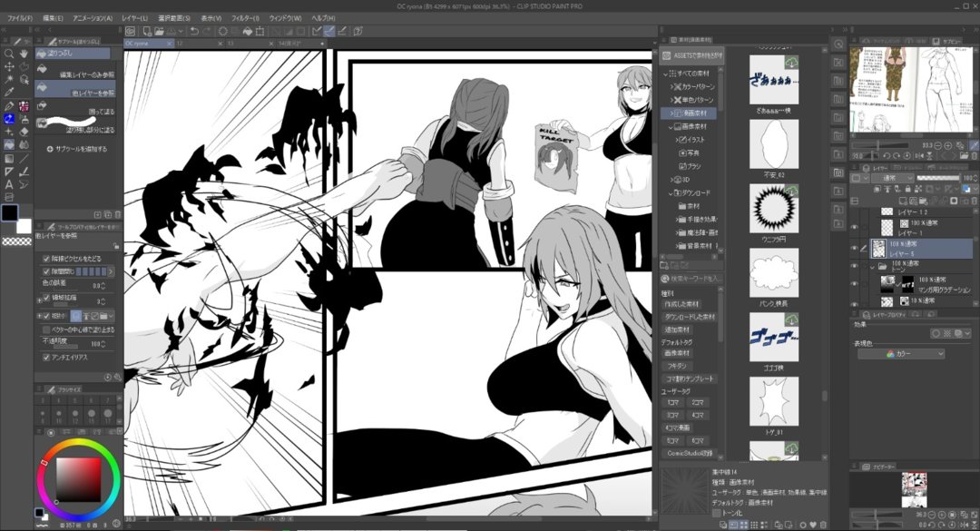The width and height of the screenshot is (980, 531).
Task: Switch materials list to large thumbnail view
Action: click(x=744, y=525)
